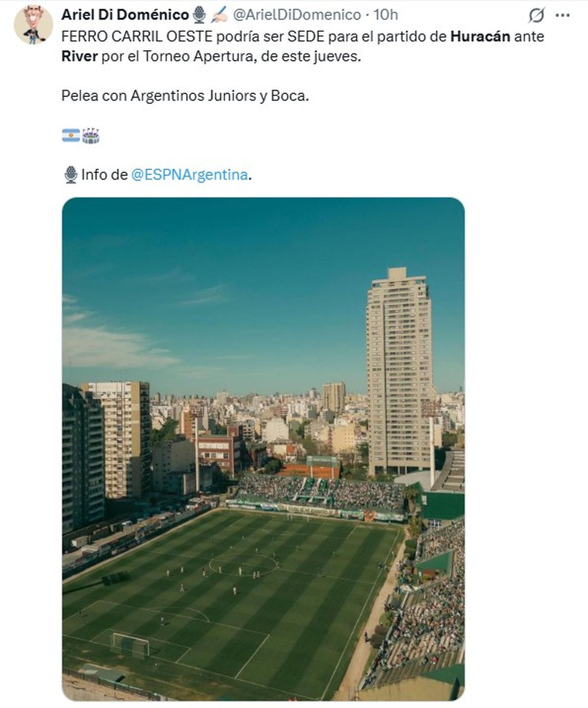Click Ariel Di Doménico's profile avatar
The image size is (588, 708).
click(33, 25)
